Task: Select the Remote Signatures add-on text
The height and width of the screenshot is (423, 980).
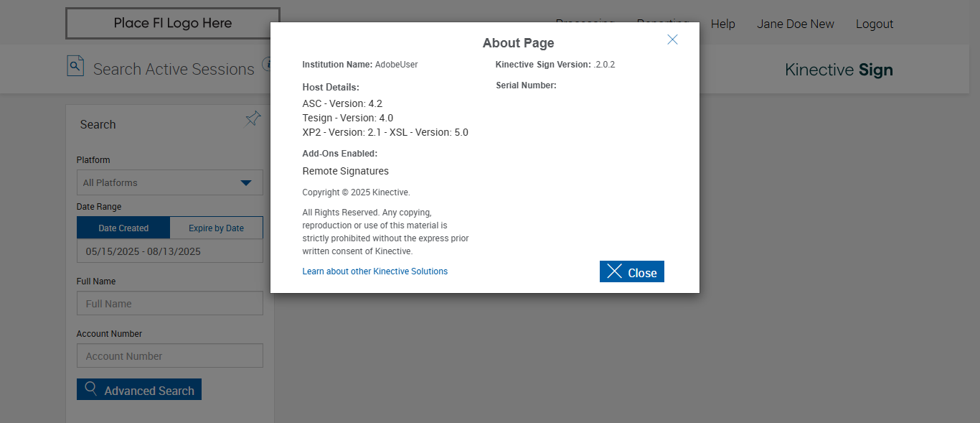Action: 346,171
